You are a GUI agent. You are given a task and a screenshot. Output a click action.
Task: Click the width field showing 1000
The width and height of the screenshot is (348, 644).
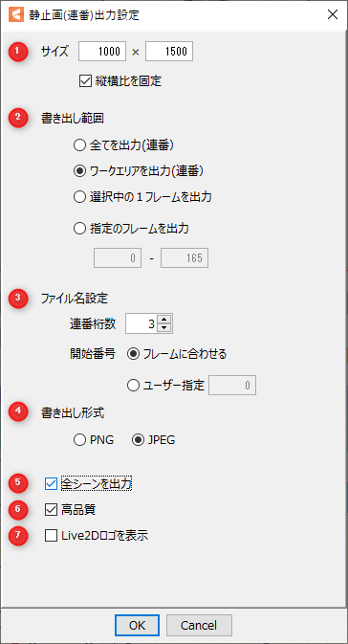tap(102, 52)
